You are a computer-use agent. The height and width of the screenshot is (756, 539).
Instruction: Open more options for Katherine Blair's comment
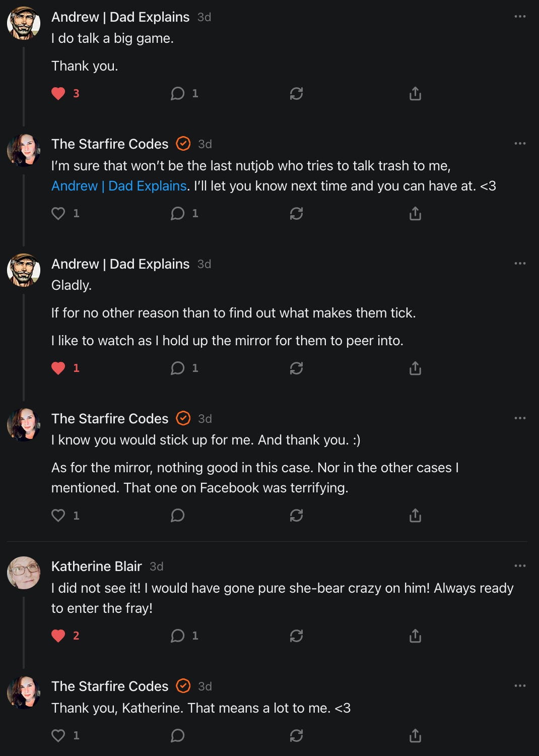click(520, 566)
